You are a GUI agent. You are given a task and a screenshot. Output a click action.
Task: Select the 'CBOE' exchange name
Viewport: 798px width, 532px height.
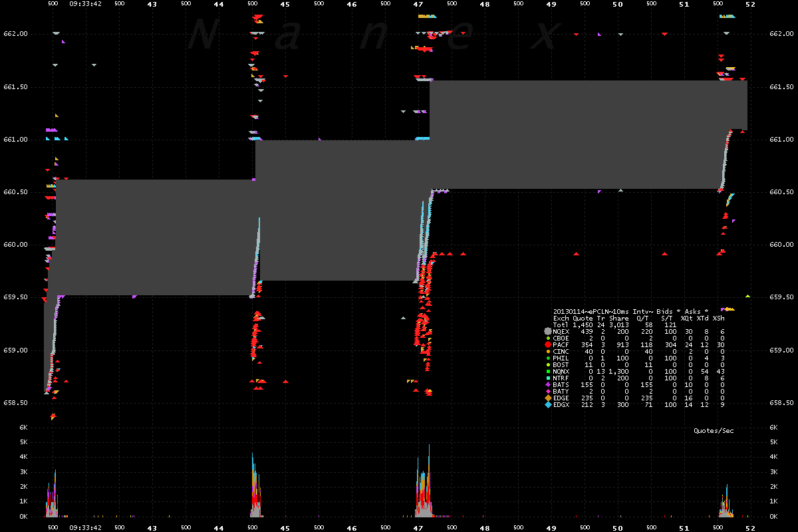(561, 338)
